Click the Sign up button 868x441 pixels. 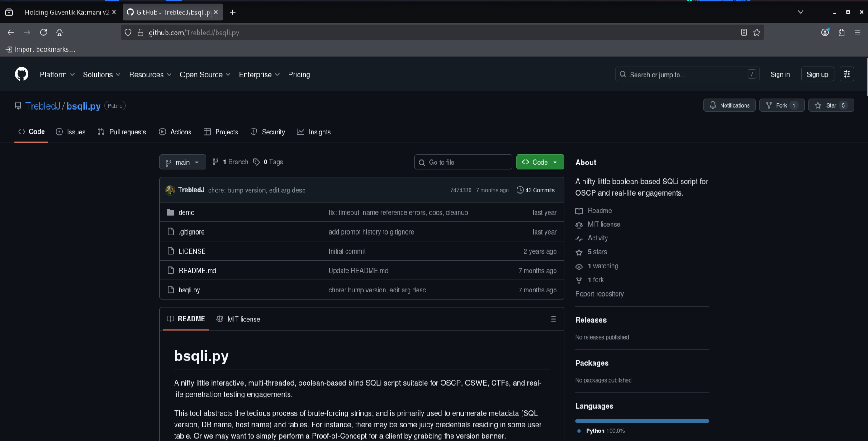(x=817, y=74)
